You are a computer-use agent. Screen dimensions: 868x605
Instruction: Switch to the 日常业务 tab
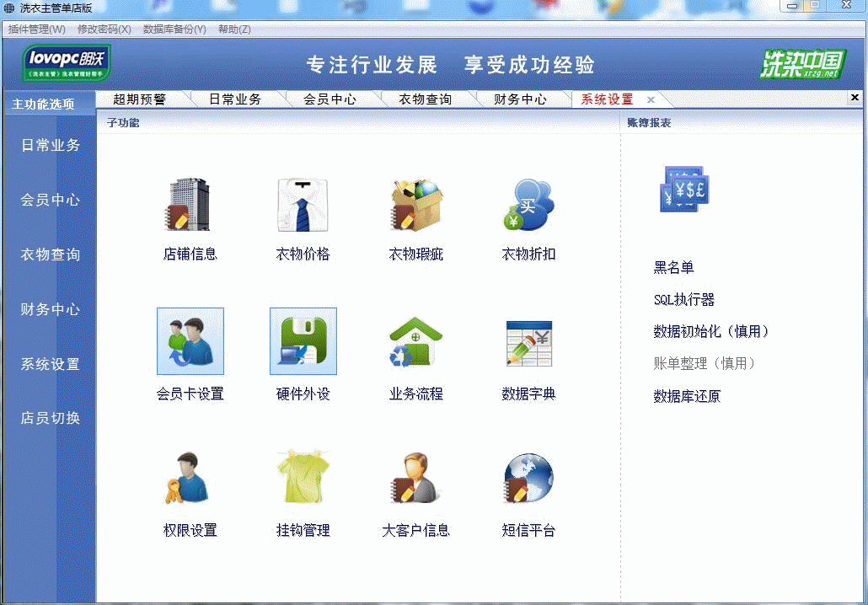(x=235, y=99)
